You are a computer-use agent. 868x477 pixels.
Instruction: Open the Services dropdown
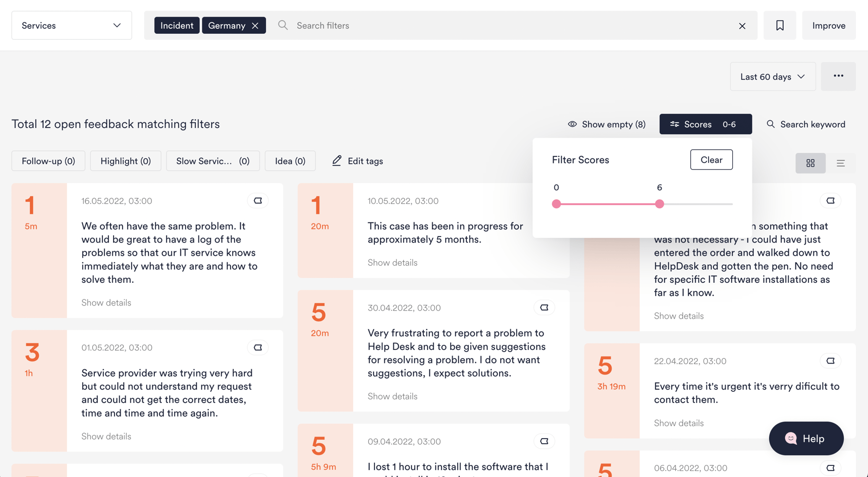click(x=71, y=25)
